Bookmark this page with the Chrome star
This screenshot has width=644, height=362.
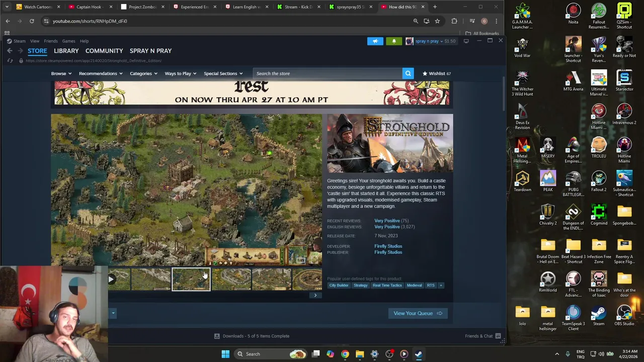coord(437,21)
